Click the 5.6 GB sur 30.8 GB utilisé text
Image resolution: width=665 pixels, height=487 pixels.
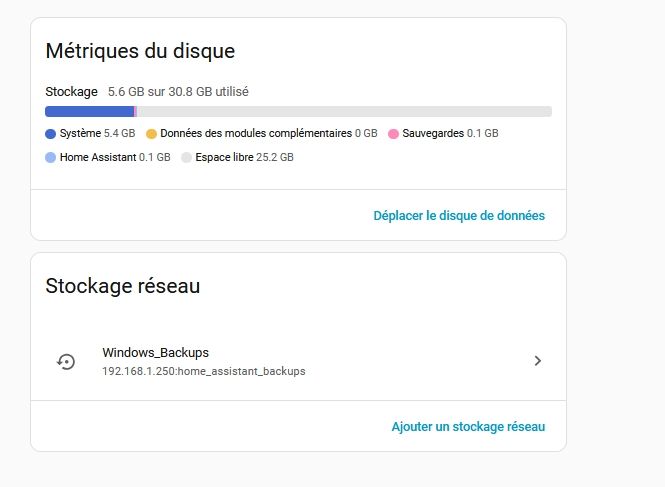[178, 92]
